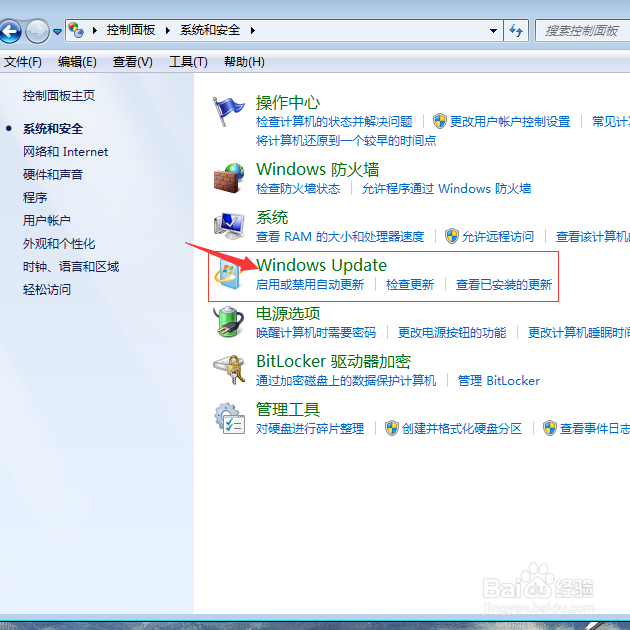Open the 操作中心 heading

(288, 103)
